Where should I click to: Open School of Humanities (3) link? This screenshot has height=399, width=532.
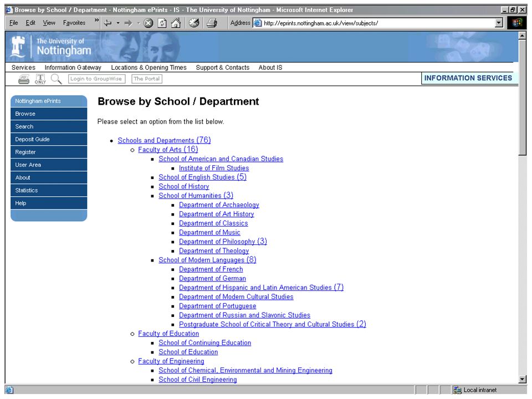(x=196, y=196)
